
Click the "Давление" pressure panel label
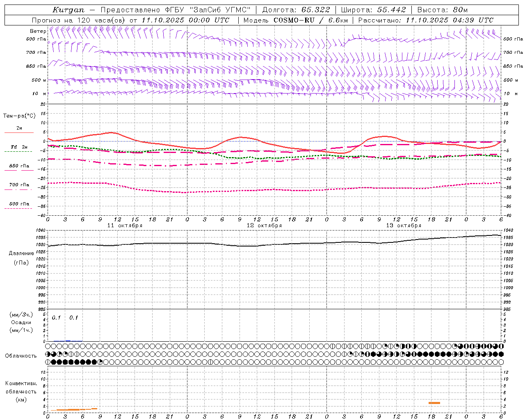(21, 253)
